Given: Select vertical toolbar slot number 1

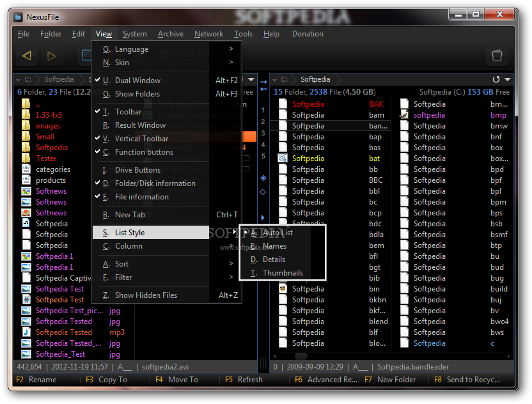Looking at the screenshot, I should 263,110.
